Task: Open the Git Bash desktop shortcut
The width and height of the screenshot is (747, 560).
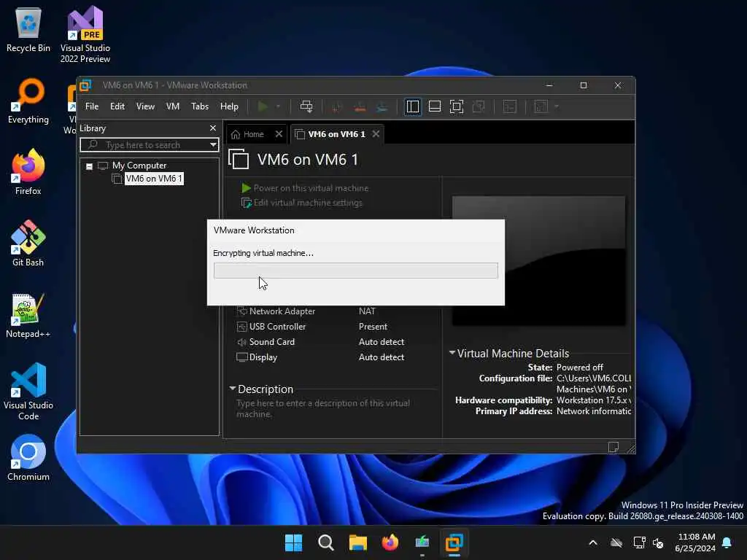Action: [x=28, y=244]
